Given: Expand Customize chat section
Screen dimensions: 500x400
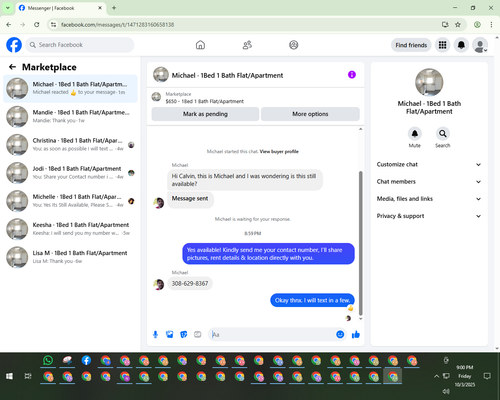Looking at the screenshot, I should point(429,164).
